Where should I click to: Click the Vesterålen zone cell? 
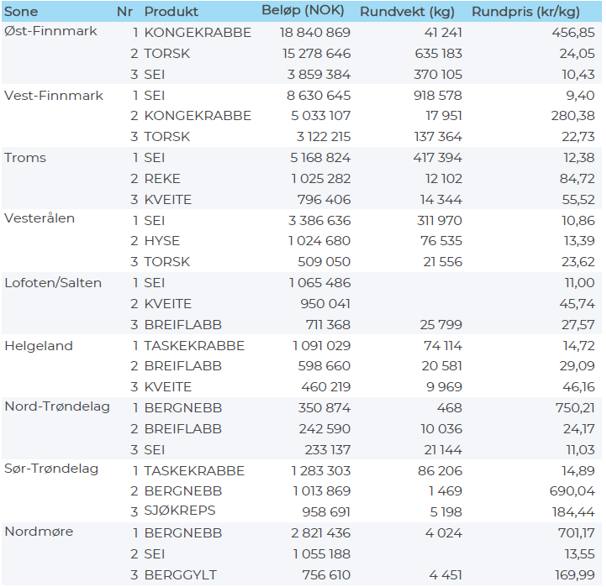(39, 220)
